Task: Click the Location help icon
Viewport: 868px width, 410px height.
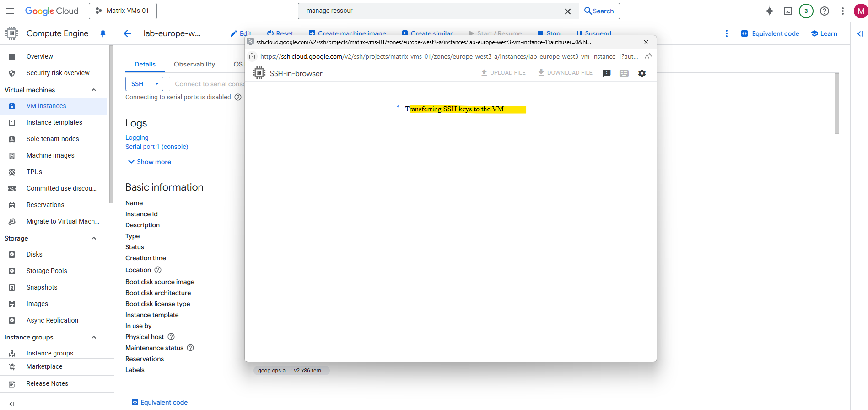Action: pyautogui.click(x=158, y=270)
